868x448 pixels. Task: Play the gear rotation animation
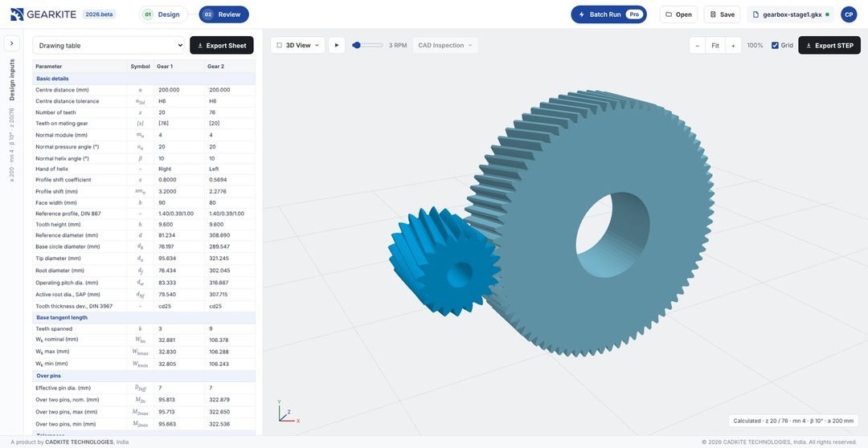337,45
